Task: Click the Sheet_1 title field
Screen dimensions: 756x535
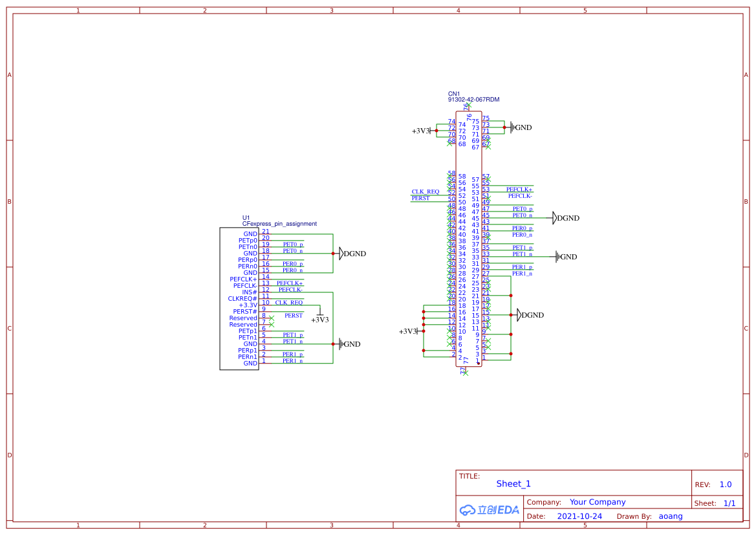Action: tap(513, 484)
